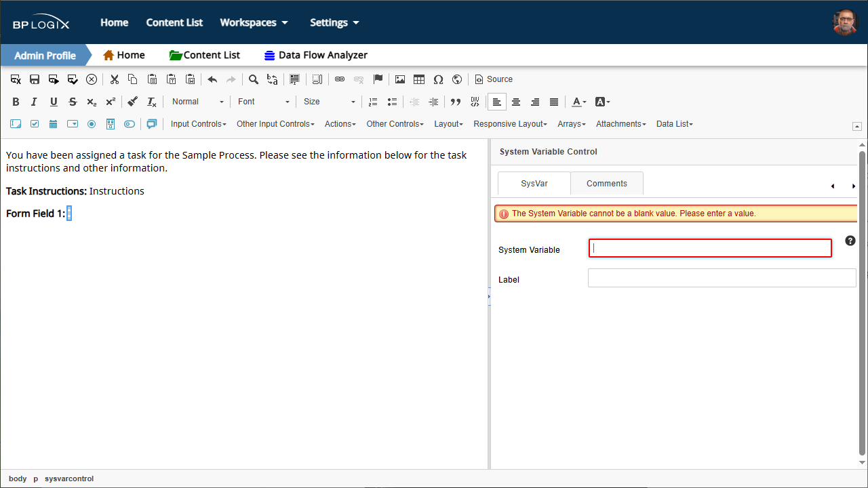Image resolution: width=868 pixels, height=488 pixels.
Task: Toggle center alignment
Action: point(516,102)
